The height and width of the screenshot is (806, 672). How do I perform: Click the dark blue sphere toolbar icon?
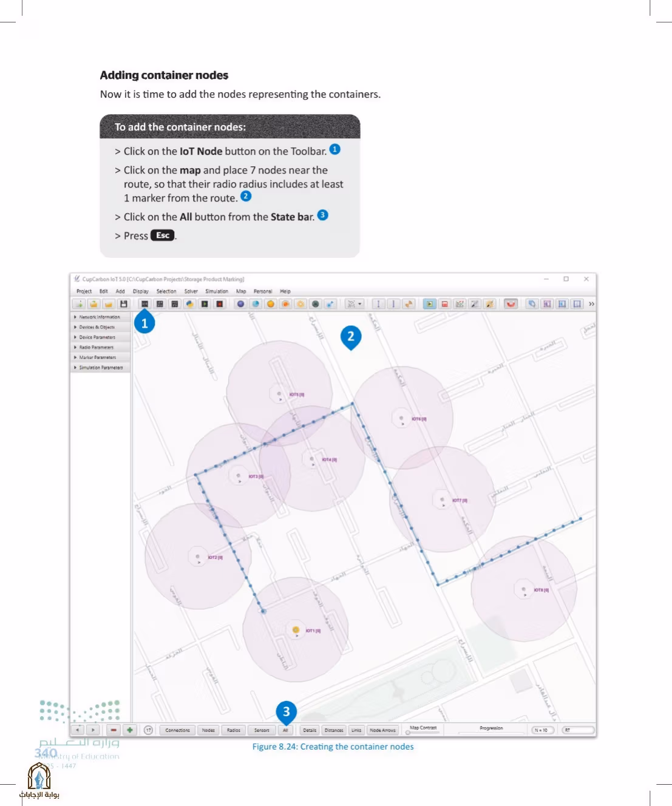240,304
